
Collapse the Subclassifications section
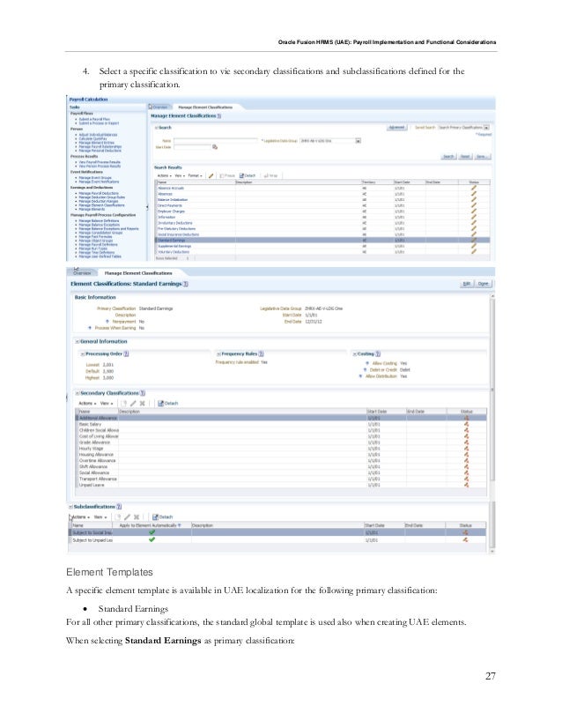(71, 507)
